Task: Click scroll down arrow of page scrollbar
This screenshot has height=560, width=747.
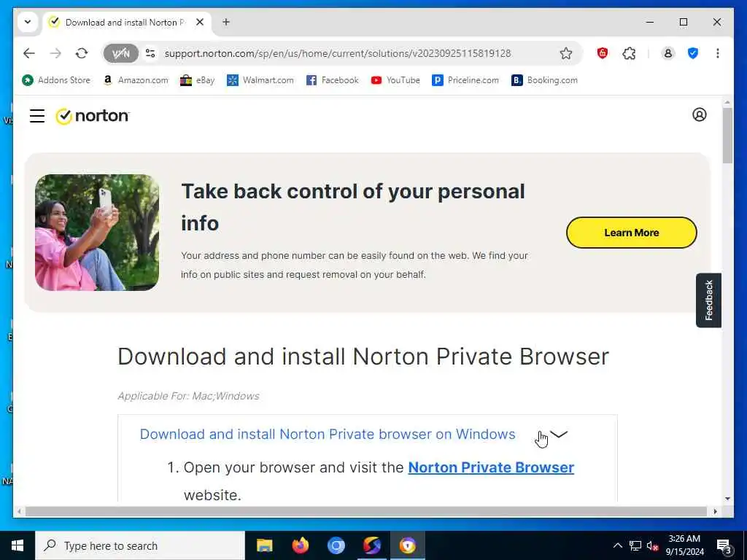Action: coord(727,499)
